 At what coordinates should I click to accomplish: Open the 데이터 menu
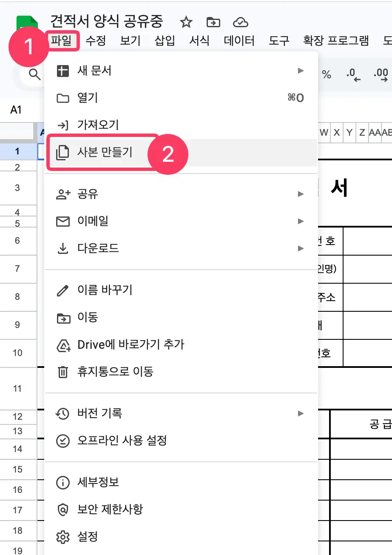pos(239,41)
